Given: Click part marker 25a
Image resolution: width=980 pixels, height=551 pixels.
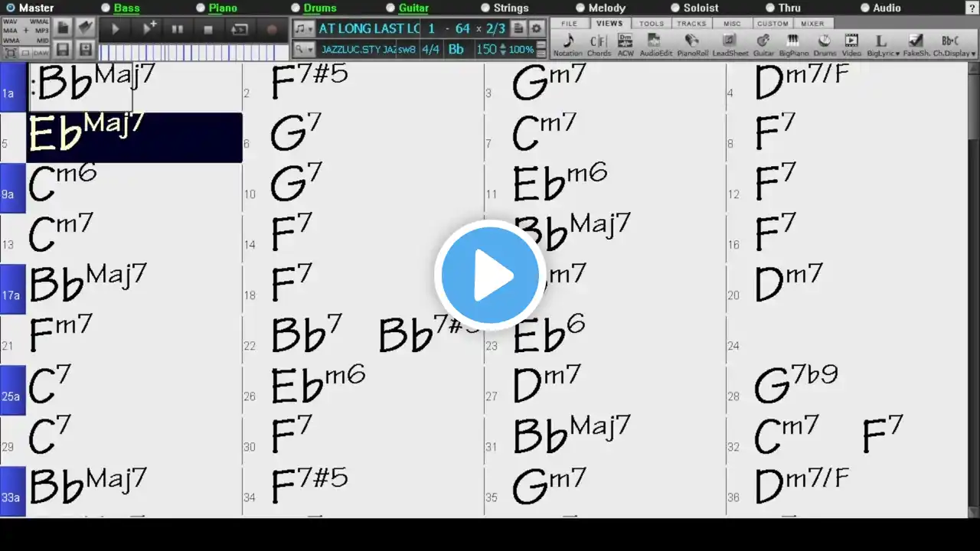Looking at the screenshot, I should (x=12, y=390).
